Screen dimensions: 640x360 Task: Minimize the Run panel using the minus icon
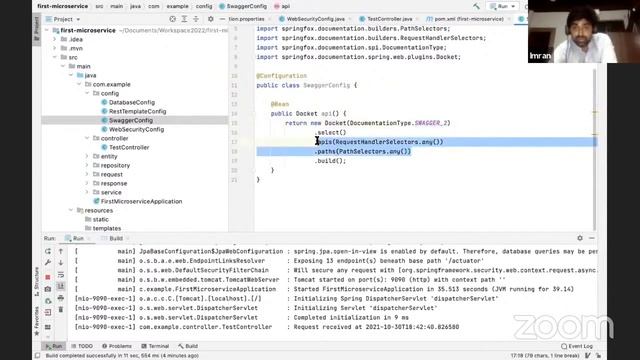592,238
